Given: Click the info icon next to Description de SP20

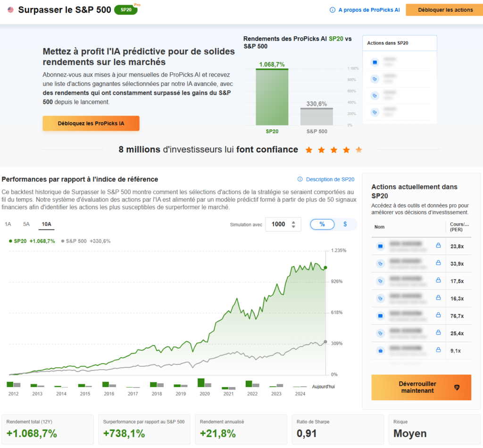Looking at the screenshot, I should (300, 179).
